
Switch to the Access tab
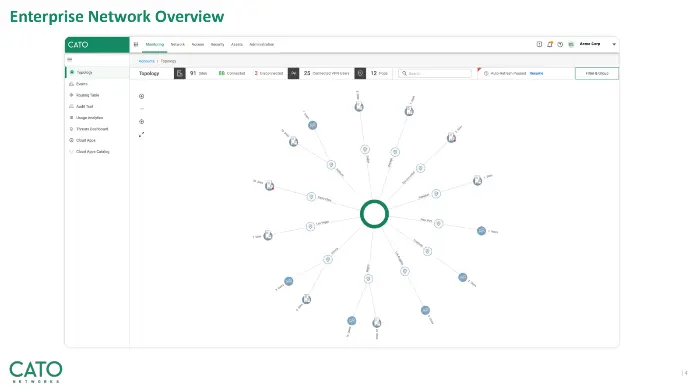pos(198,44)
